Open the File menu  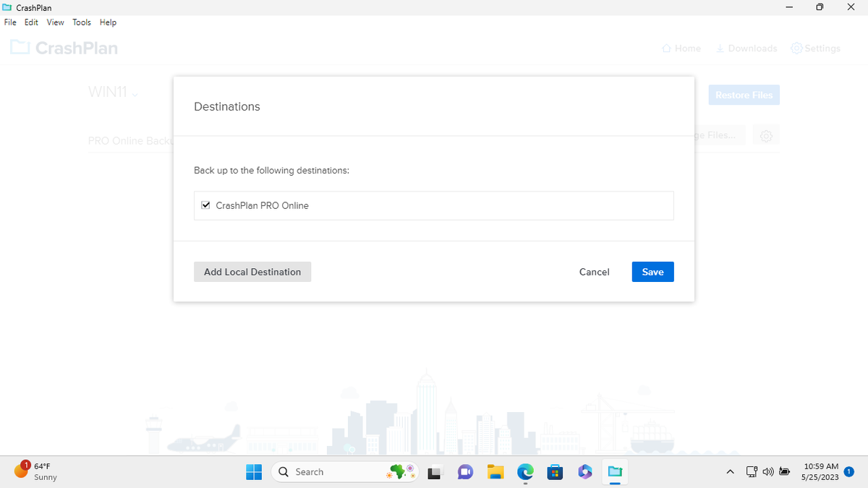pos(10,22)
